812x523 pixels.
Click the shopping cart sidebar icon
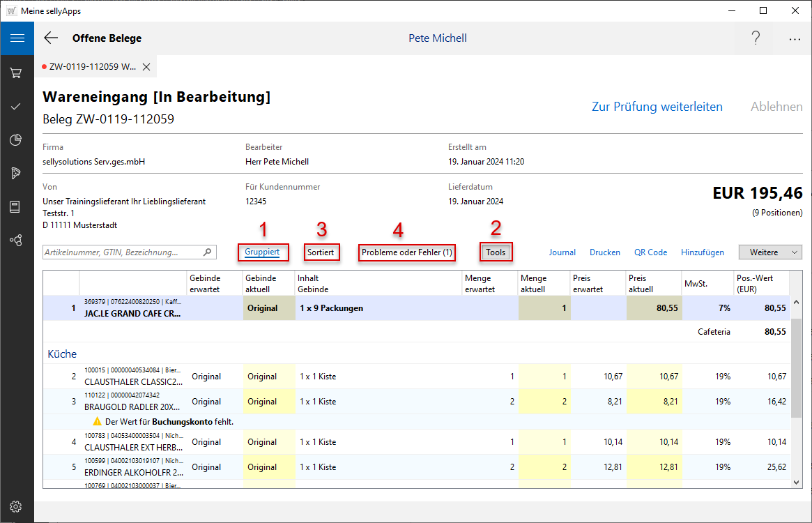(x=16, y=73)
